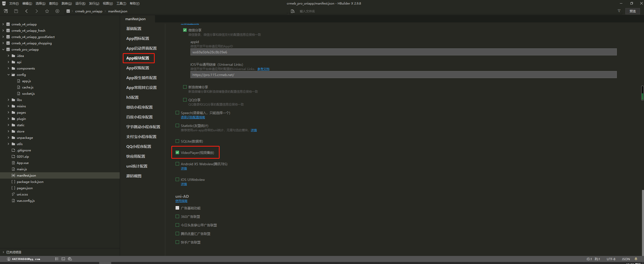Check the Statistic(友盟统计) checkbox

(177, 125)
